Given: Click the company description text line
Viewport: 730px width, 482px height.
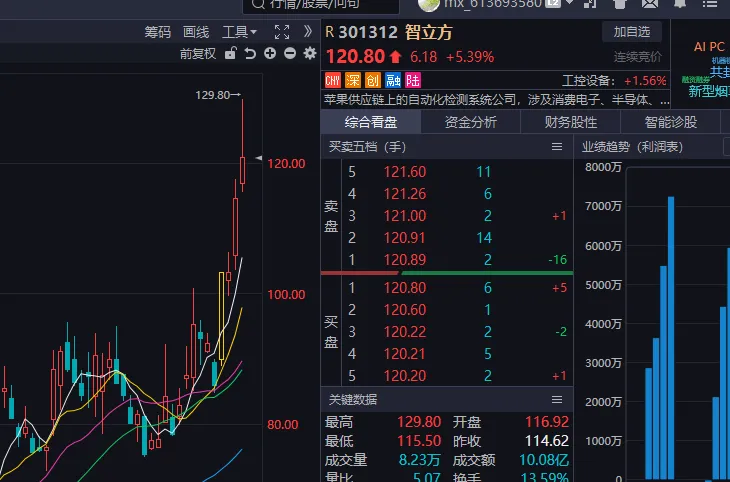Looking at the screenshot, I should click(x=496, y=100).
